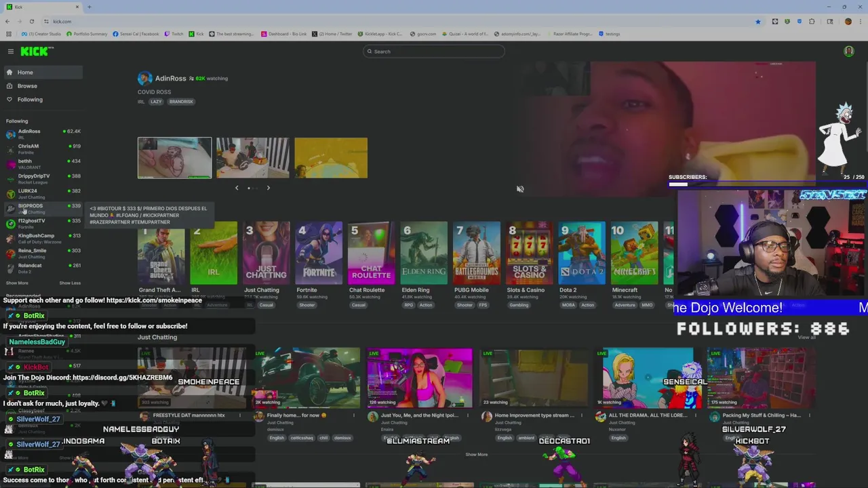868x488 pixels.
Task: Open KingBushCamp channel in Following list
Action: click(x=43, y=238)
